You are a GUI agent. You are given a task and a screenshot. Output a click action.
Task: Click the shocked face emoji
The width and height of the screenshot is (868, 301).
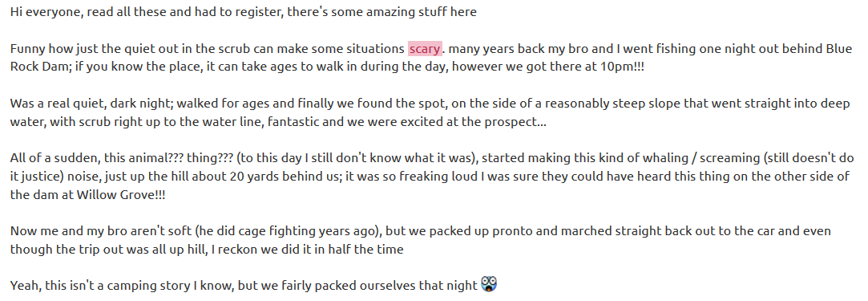click(x=489, y=284)
